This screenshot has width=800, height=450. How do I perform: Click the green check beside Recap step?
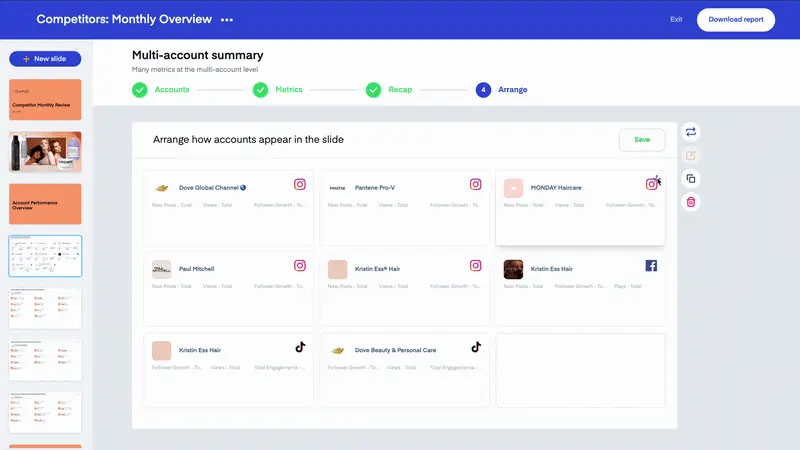point(373,90)
